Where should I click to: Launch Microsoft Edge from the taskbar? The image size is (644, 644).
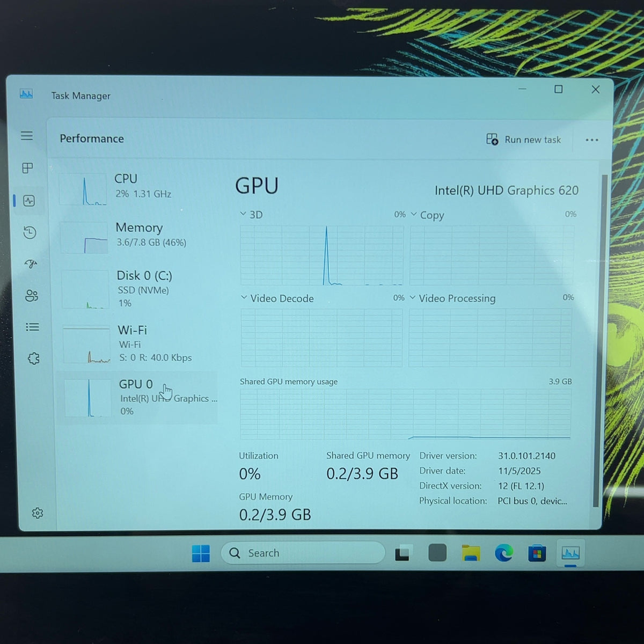(503, 553)
